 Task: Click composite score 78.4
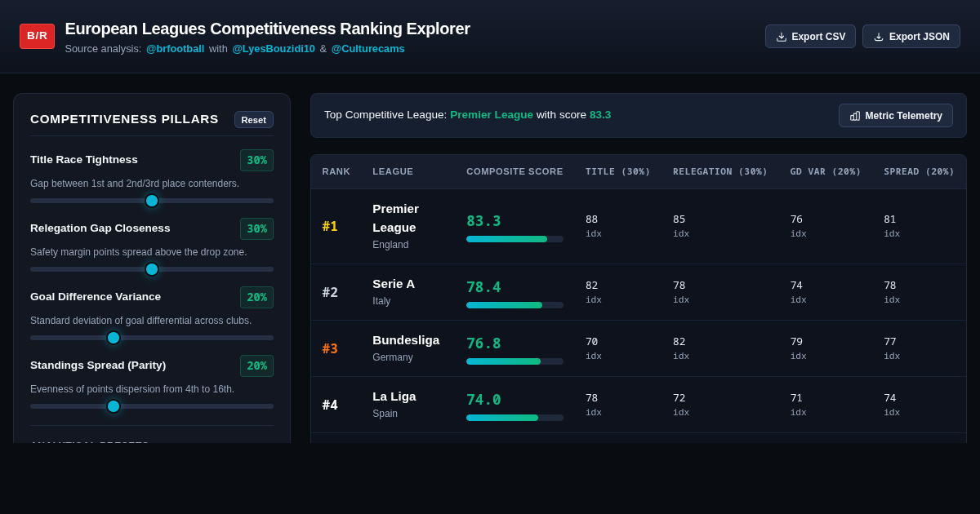coord(483,287)
